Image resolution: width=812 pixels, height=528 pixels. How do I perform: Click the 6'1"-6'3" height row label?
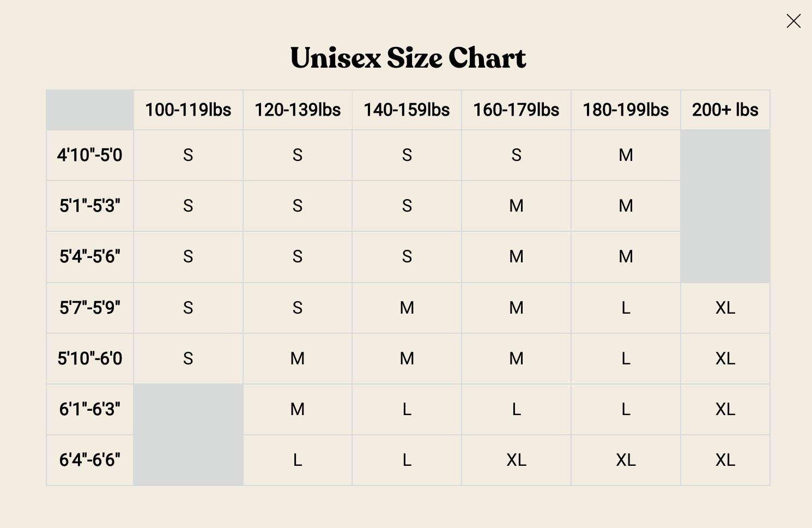pos(90,410)
